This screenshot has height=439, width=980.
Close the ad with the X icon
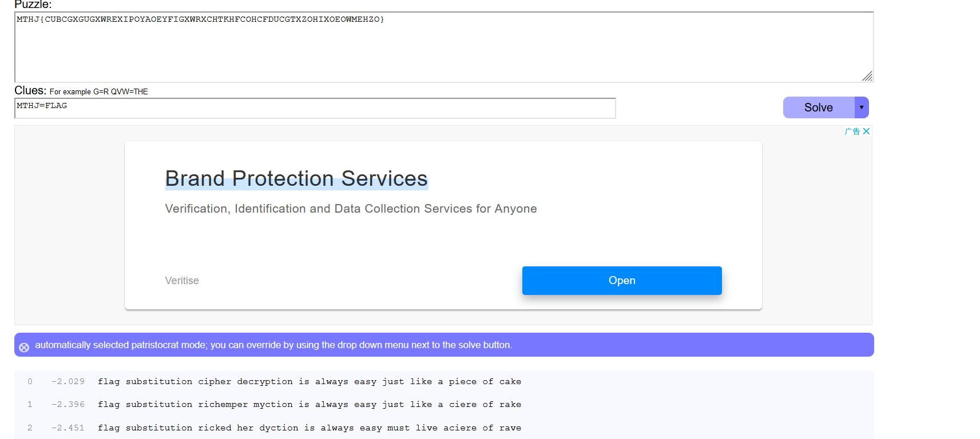(866, 131)
